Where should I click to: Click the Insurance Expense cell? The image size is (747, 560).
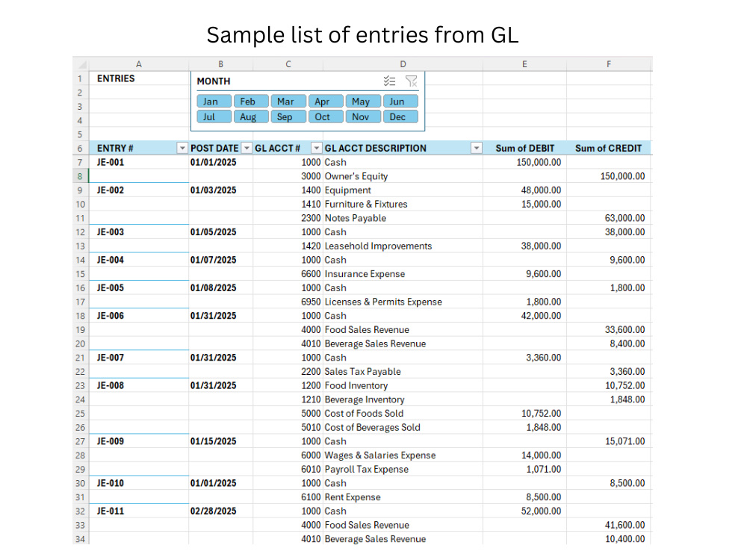click(x=403, y=274)
